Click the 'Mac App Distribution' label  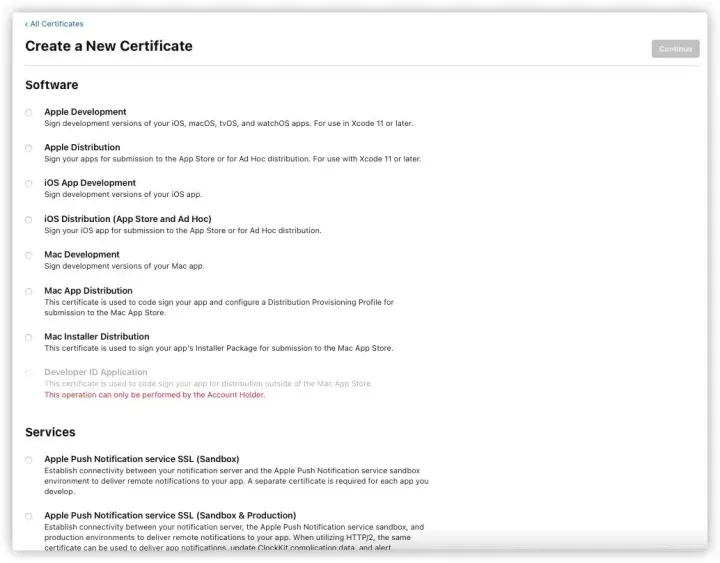pyautogui.click(x=88, y=290)
